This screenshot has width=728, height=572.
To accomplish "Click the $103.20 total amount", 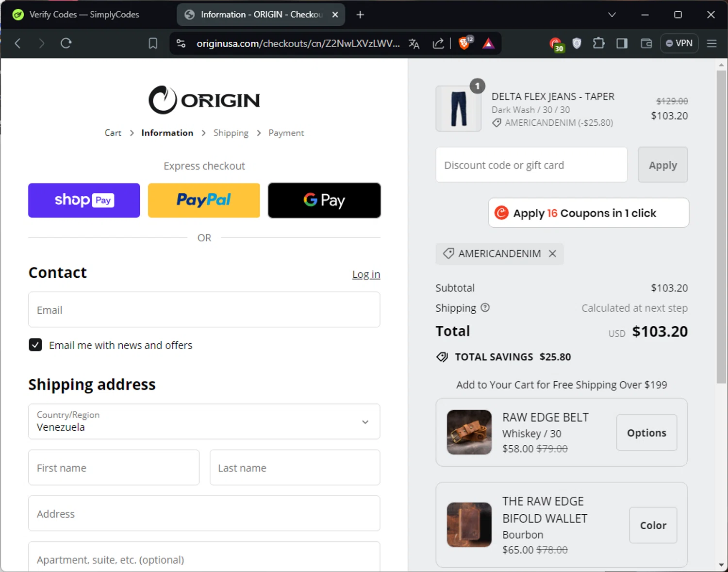I will click(x=660, y=332).
